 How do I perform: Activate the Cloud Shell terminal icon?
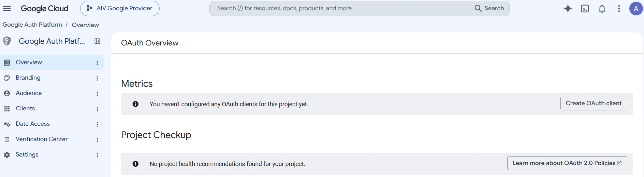585,9
